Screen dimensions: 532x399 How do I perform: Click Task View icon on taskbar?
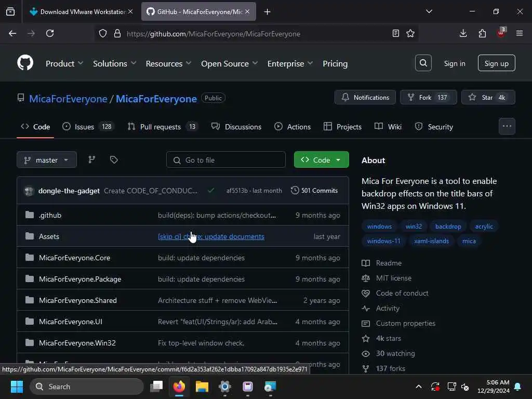157,387
